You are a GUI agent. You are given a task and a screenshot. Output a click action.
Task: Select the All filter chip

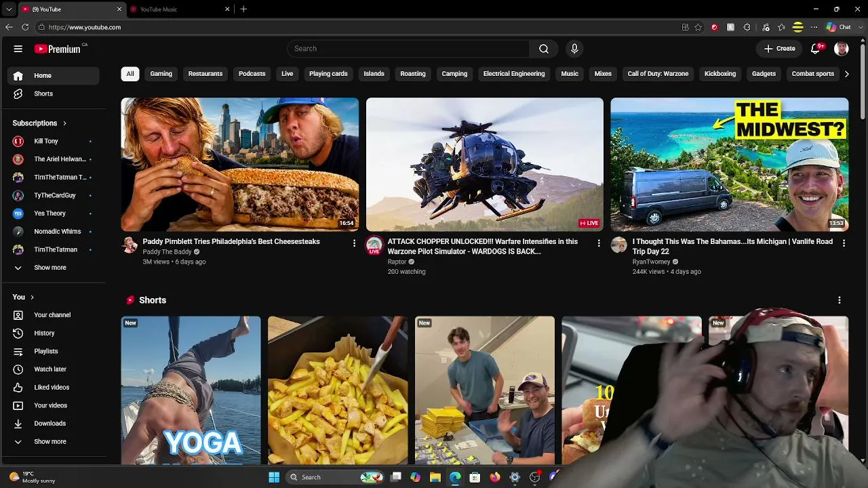(x=130, y=74)
